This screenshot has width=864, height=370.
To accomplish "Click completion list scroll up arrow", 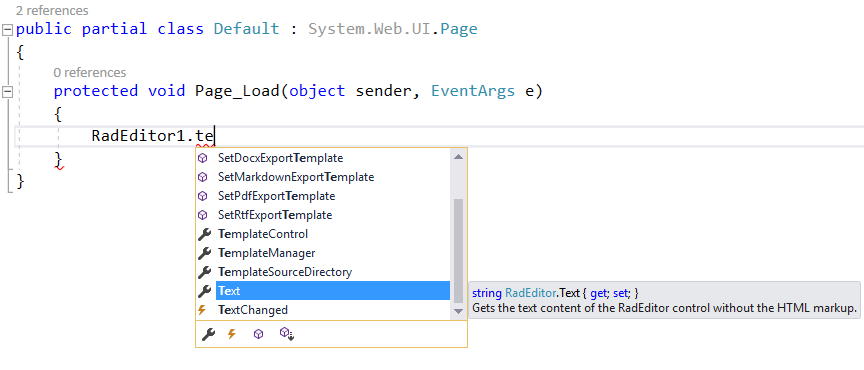I will [x=458, y=157].
